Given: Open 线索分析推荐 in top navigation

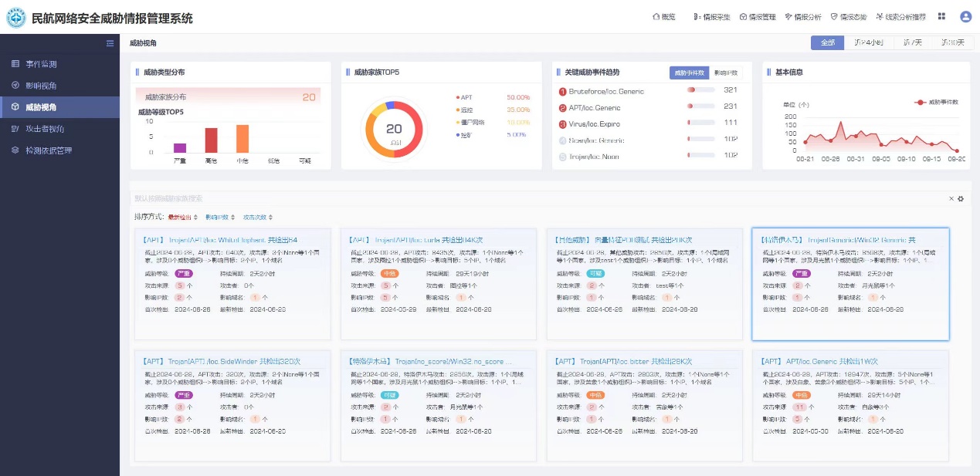Looking at the screenshot, I should pos(900,17).
